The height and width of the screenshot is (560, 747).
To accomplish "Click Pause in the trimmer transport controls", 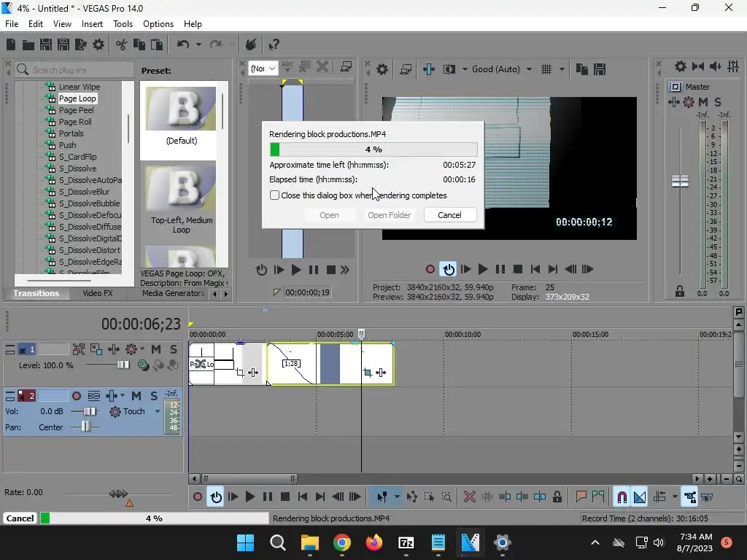I will [314, 270].
